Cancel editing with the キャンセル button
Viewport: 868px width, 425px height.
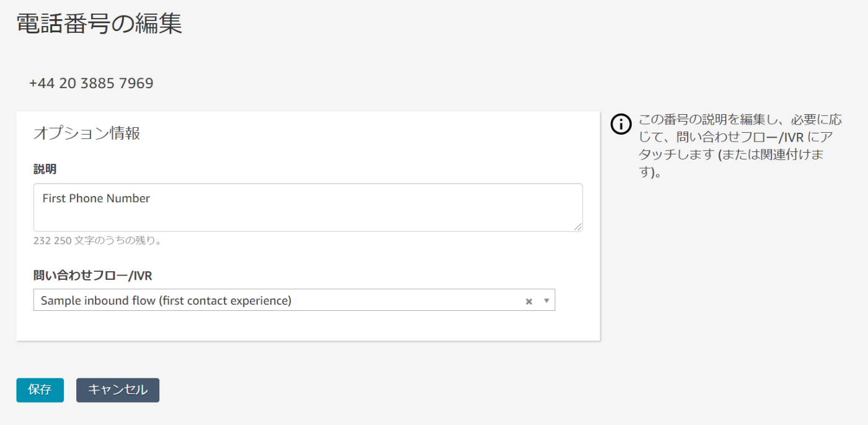pos(118,390)
